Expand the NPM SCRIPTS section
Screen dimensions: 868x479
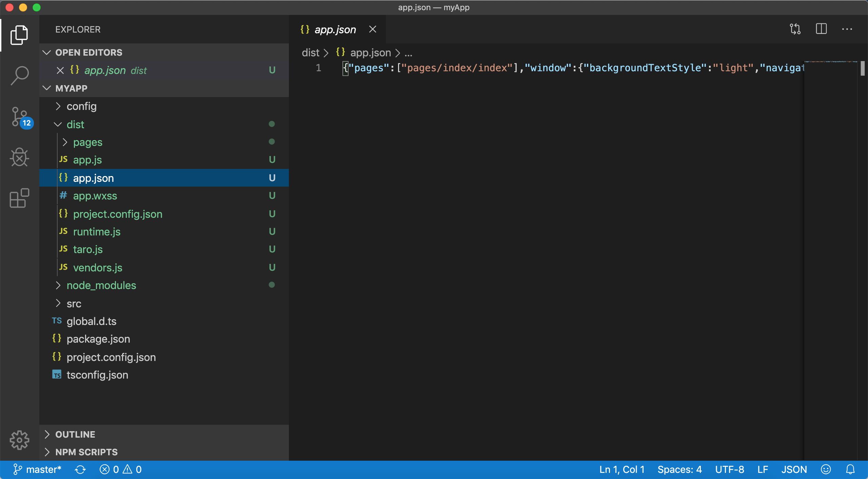pos(86,452)
